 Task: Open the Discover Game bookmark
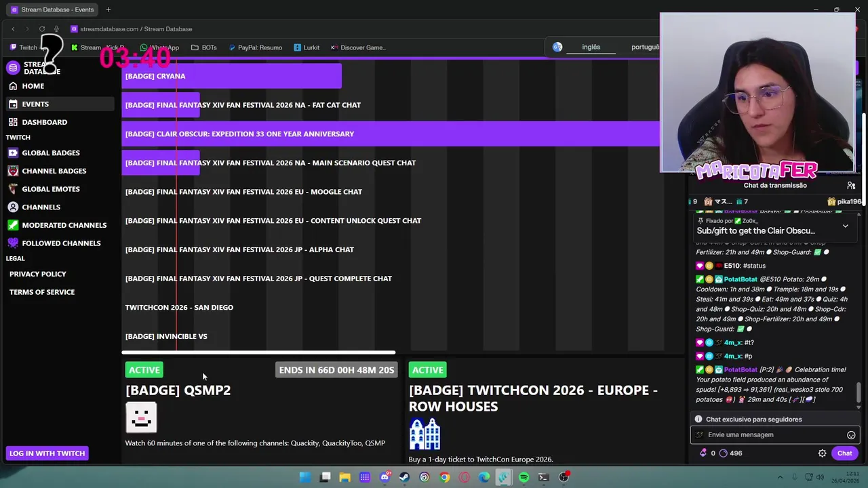358,47
